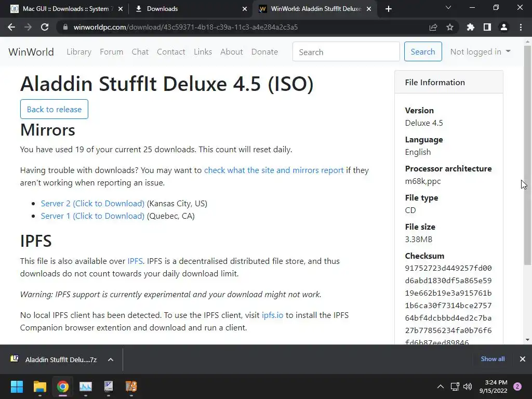Image resolution: width=532 pixels, height=399 pixels.
Task: Open the Links nav item
Action: (x=203, y=52)
